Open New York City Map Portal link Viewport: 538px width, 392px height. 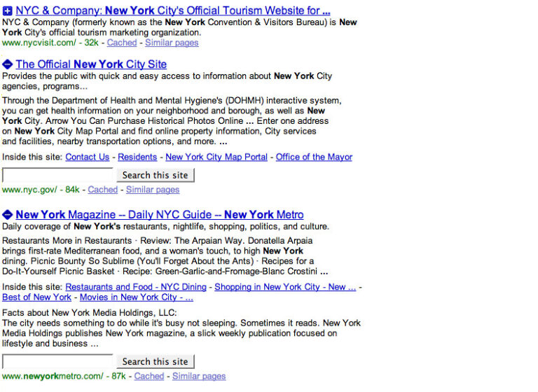click(216, 157)
